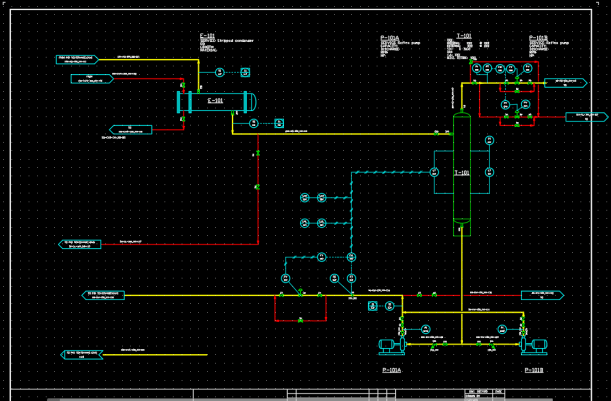Select square instrument symbol on E-101 outlet line
The height and width of the screenshot is (401, 611).
click(x=280, y=123)
